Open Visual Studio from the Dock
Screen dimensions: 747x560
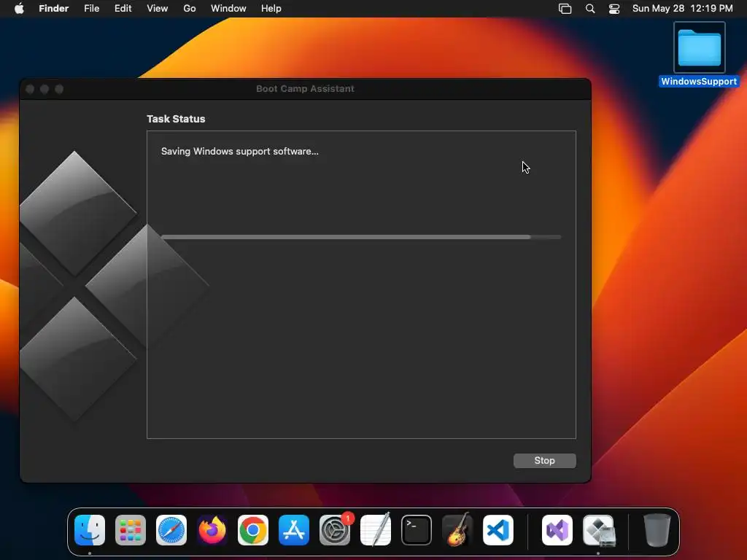(557, 530)
